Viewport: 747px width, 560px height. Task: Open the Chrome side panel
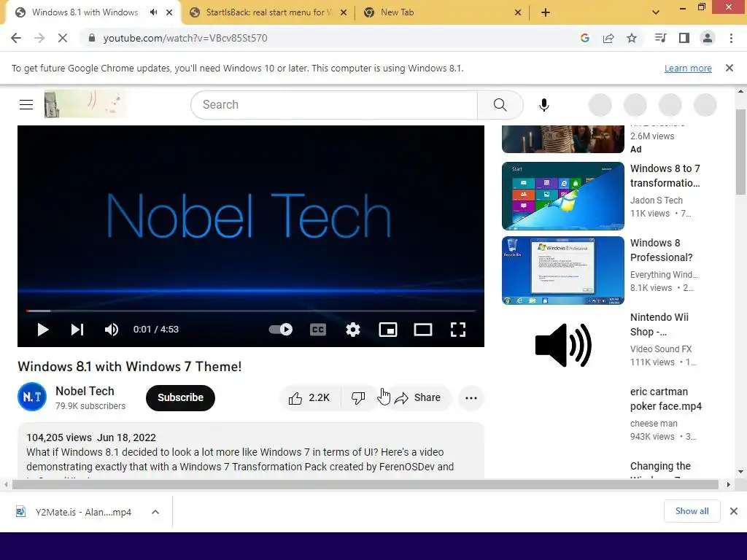(684, 38)
